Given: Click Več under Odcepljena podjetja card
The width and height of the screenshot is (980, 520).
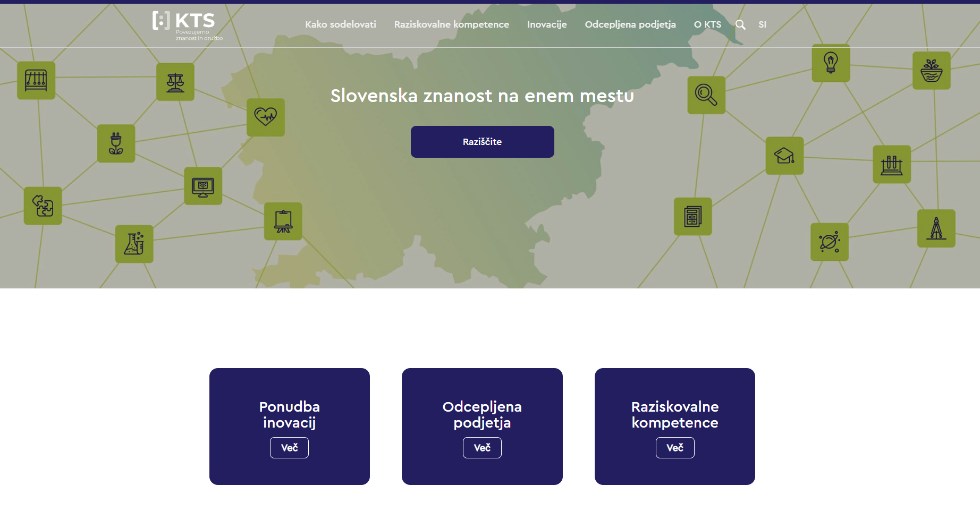Looking at the screenshot, I should tap(482, 448).
